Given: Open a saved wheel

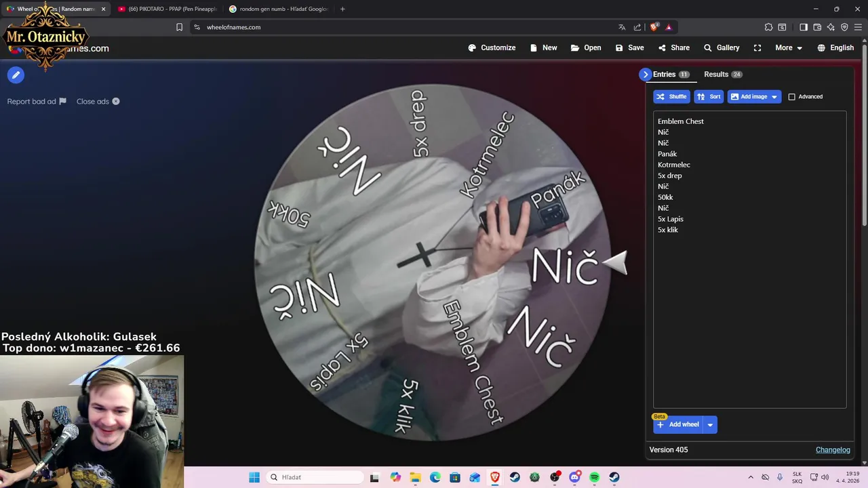Looking at the screenshot, I should [x=586, y=47].
